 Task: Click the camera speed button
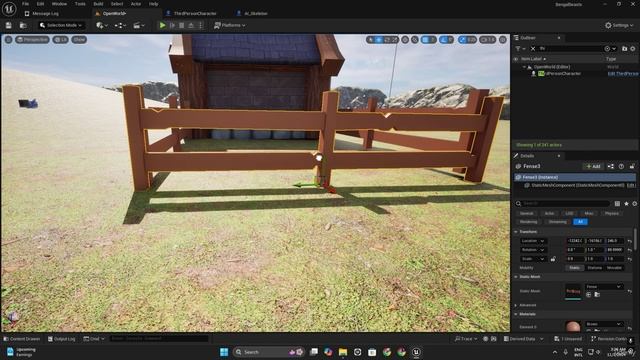pos(487,40)
